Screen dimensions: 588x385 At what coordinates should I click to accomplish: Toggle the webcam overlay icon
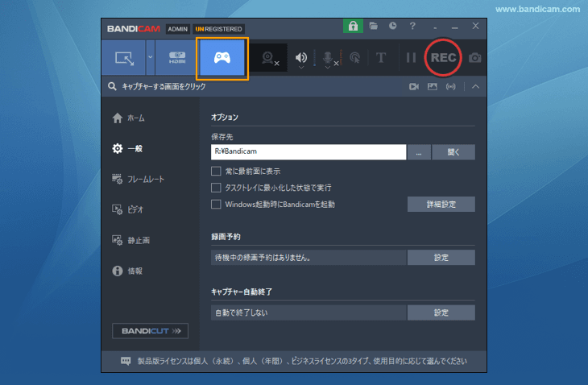click(x=269, y=58)
